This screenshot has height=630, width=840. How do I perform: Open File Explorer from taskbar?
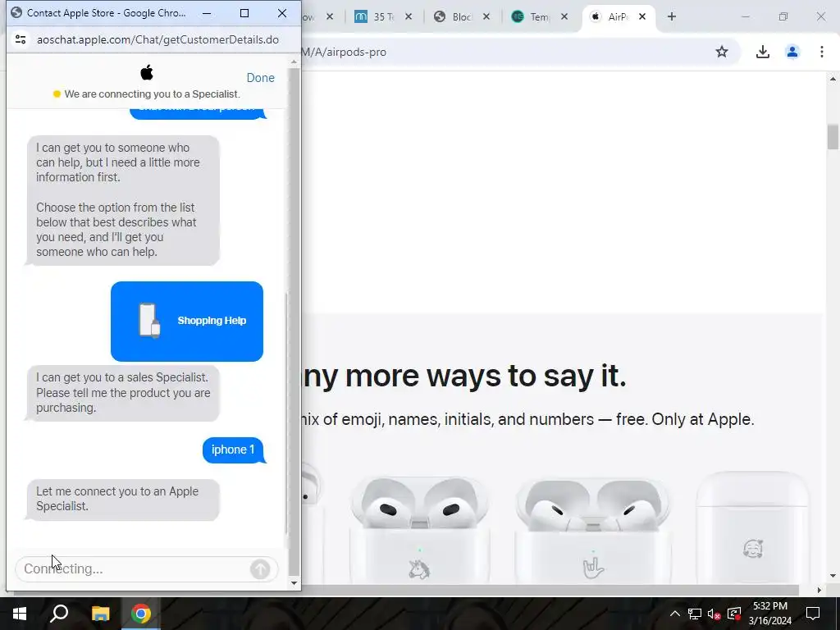tap(100, 614)
